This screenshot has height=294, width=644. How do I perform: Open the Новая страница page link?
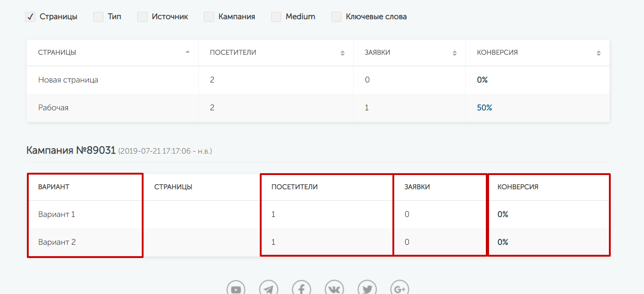[68, 80]
